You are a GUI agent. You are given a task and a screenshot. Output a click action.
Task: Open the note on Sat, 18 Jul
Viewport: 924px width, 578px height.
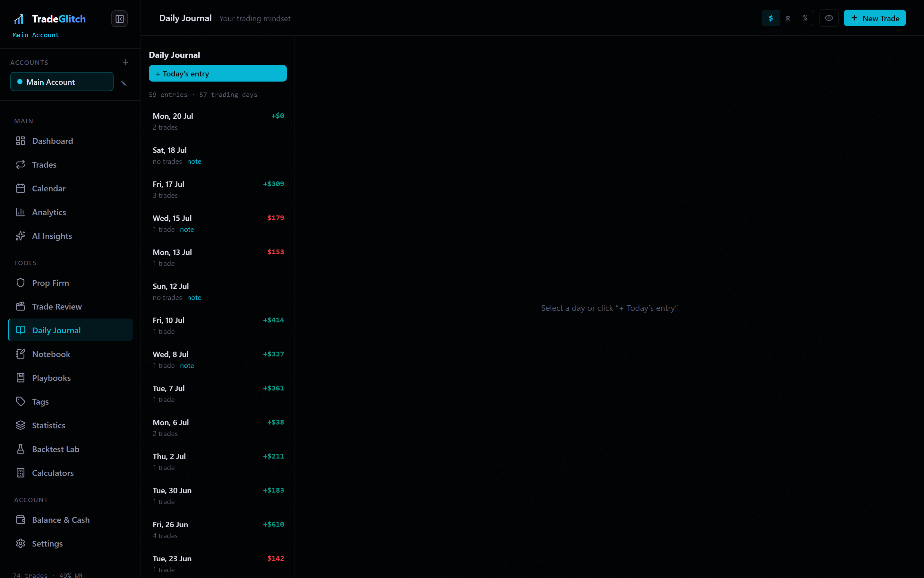[194, 161]
